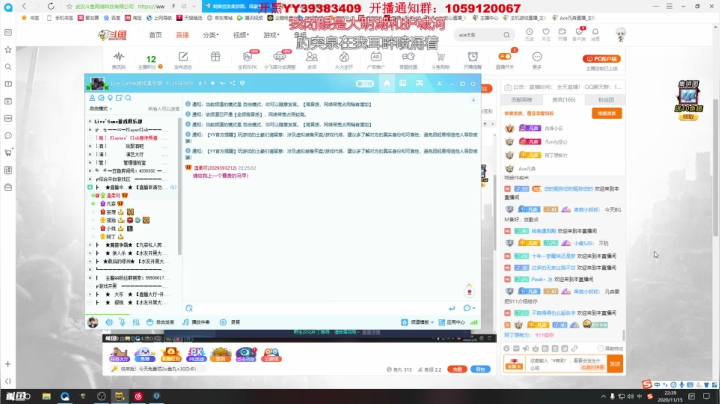Open the notification bell icon in Douyu header
720x404 pixels.
pyautogui.click(x=595, y=32)
